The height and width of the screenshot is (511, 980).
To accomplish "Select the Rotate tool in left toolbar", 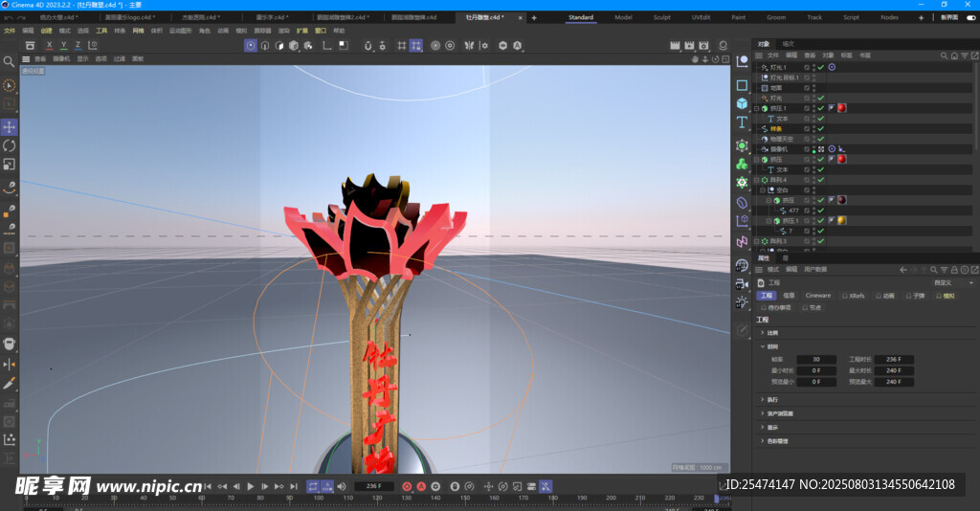I will click(x=10, y=145).
